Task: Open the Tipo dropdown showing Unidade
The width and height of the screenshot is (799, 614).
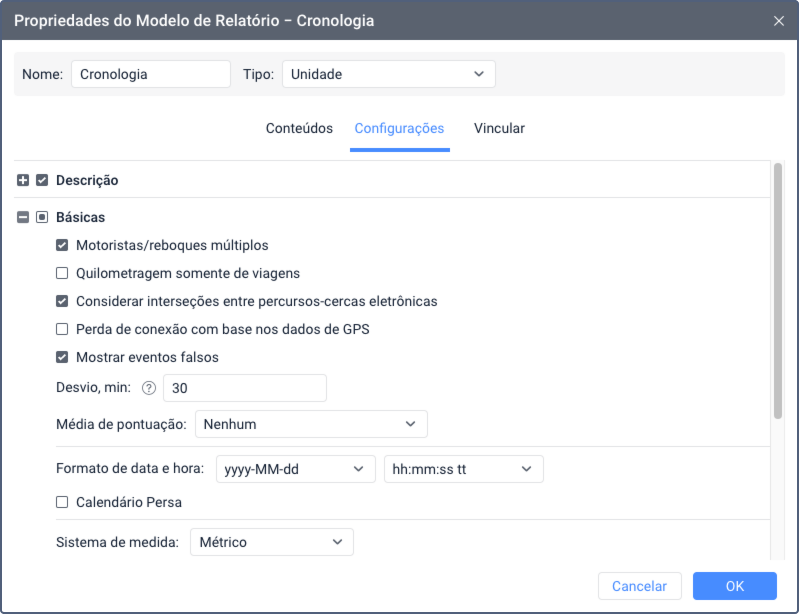Action: coord(389,74)
